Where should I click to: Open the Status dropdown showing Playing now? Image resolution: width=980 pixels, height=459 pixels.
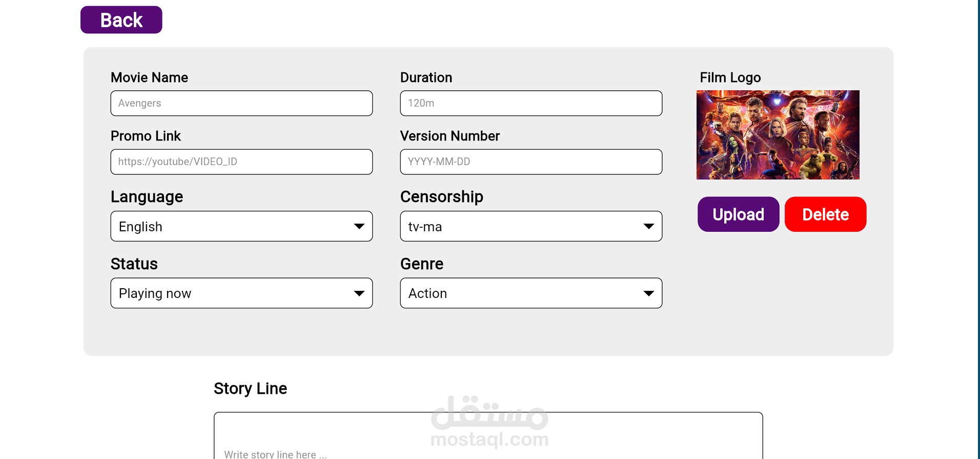click(241, 293)
